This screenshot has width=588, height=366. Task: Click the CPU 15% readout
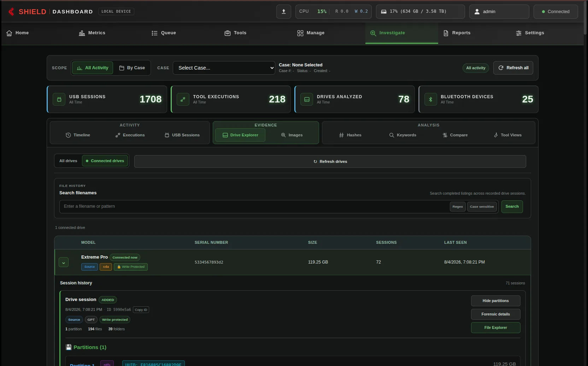[313, 12]
